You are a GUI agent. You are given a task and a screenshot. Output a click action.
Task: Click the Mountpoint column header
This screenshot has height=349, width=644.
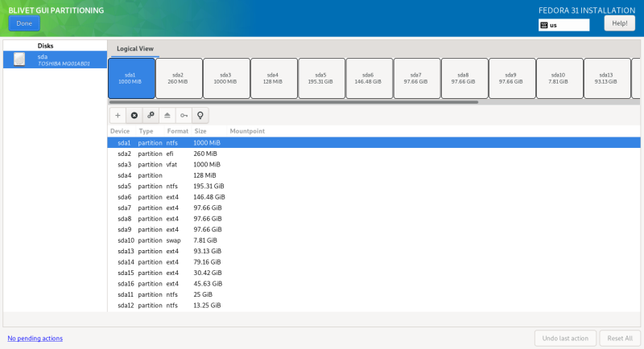pyautogui.click(x=247, y=130)
